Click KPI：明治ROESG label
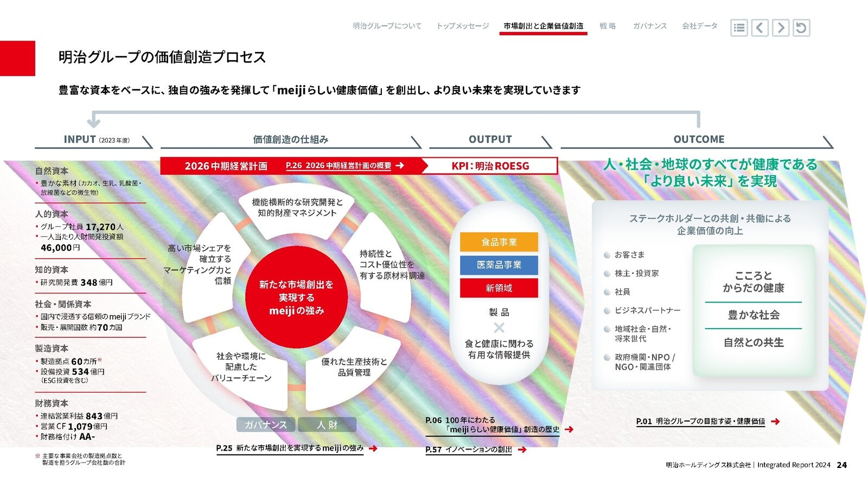868x488 pixels. pyautogui.click(x=490, y=166)
